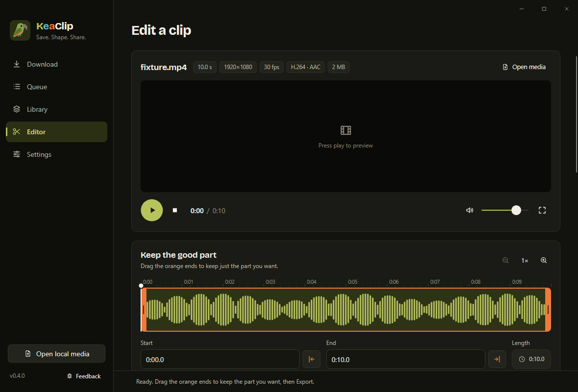Click the 2 MB file size badge
The width and height of the screenshot is (578, 392).
coord(338,67)
